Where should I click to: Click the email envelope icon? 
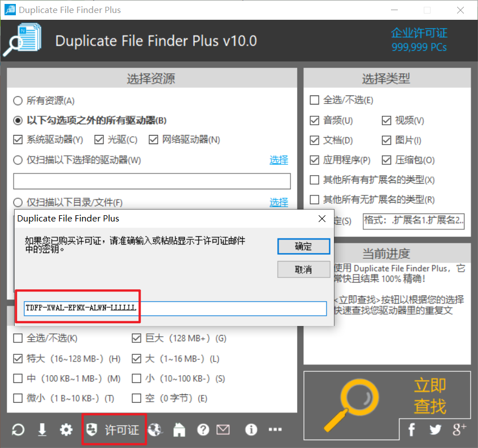tap(223, 430)
